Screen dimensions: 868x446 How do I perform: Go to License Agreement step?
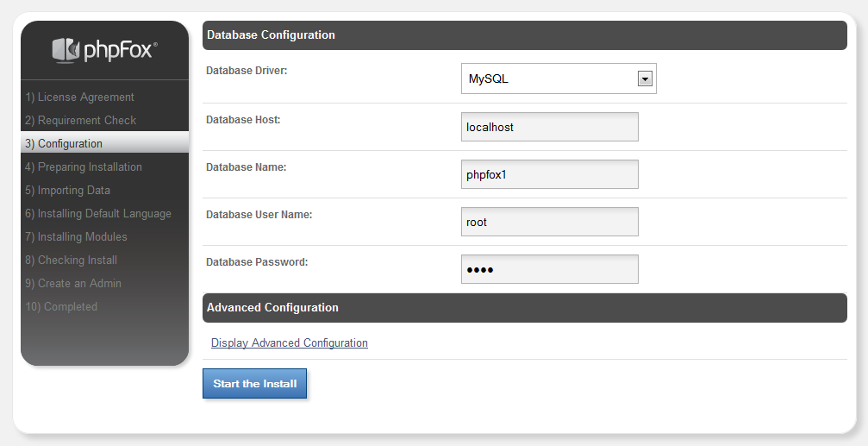[80, 97]
